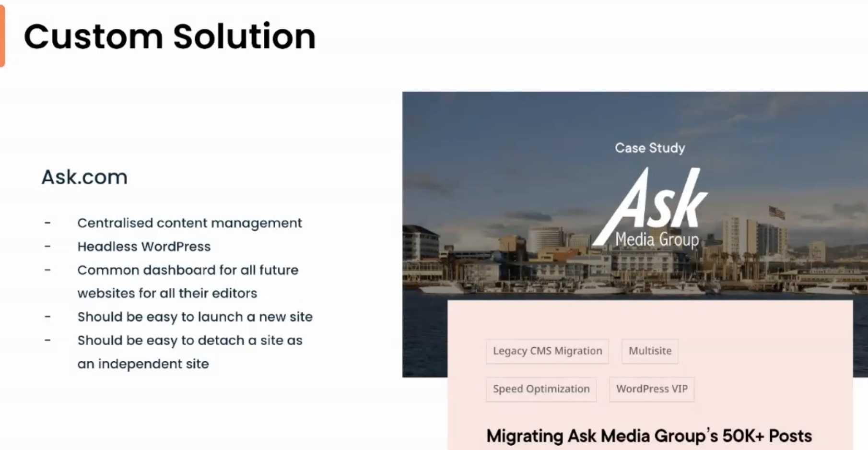This screenshot has width=868, height=450.
Task: Click the Case Study label on the image
Action: click(650, 148)
